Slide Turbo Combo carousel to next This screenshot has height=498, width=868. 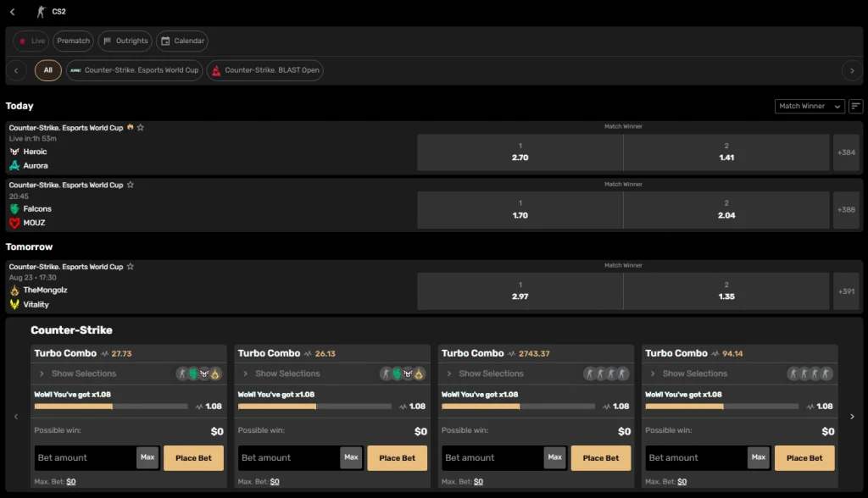pos(852,417)
